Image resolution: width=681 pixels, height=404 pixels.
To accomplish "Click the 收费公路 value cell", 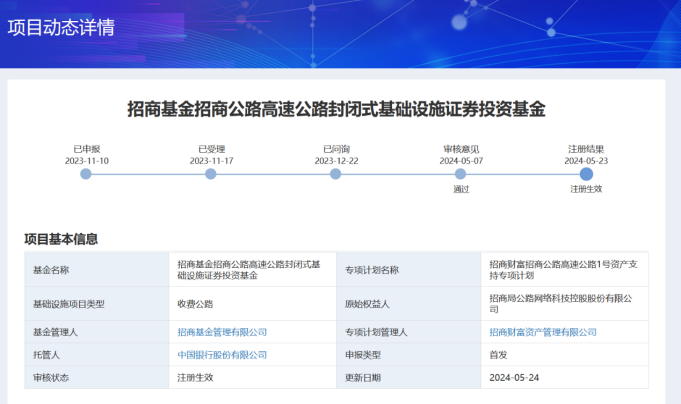I will click(252, 304).
